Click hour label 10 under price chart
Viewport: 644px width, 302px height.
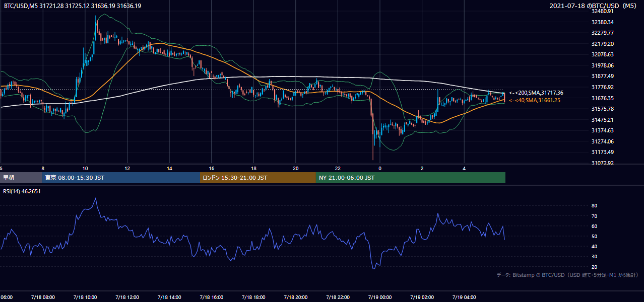85,168
